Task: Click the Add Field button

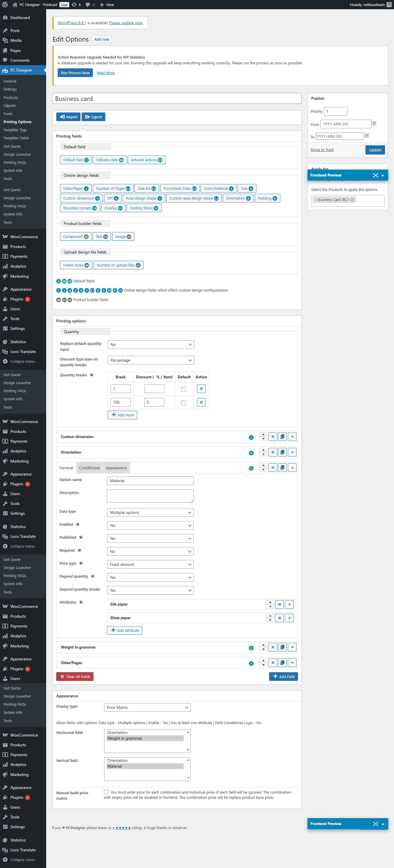Action: 284,677
